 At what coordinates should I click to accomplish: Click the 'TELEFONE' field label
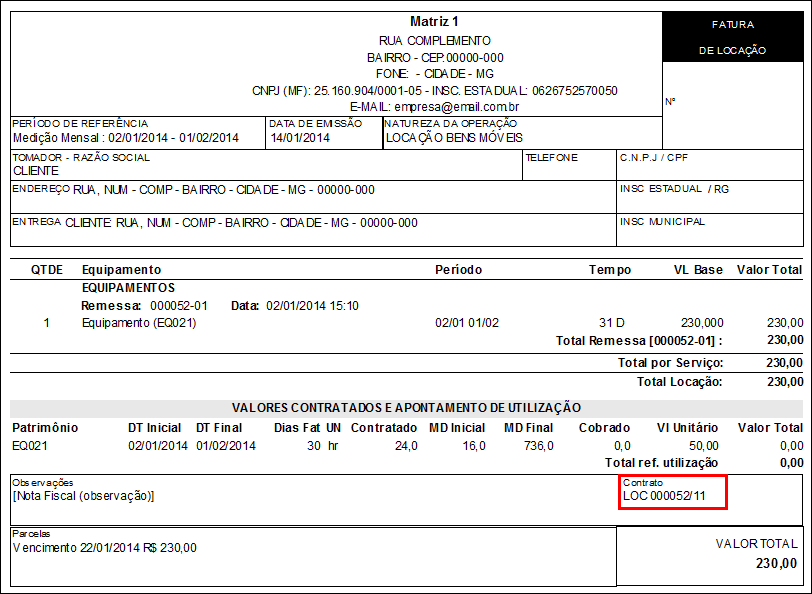[552, 157]
